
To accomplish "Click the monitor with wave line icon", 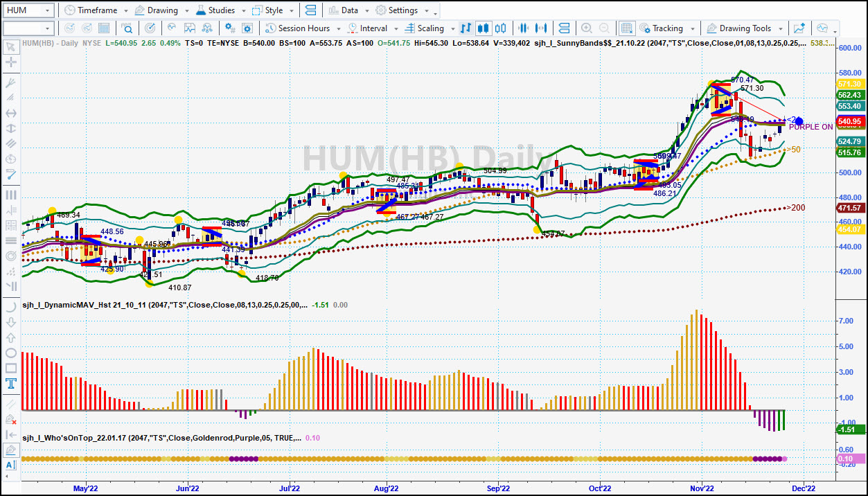I will click(x=822, y=28).
